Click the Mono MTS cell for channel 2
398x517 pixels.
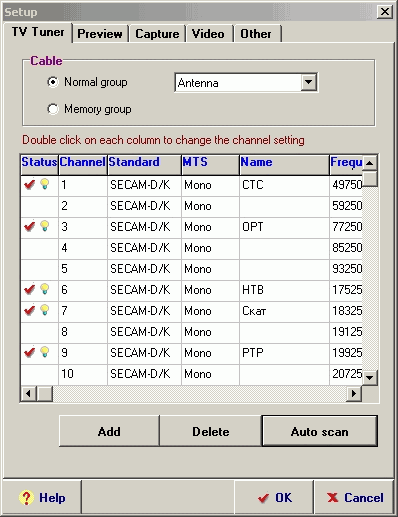[210, 206]
